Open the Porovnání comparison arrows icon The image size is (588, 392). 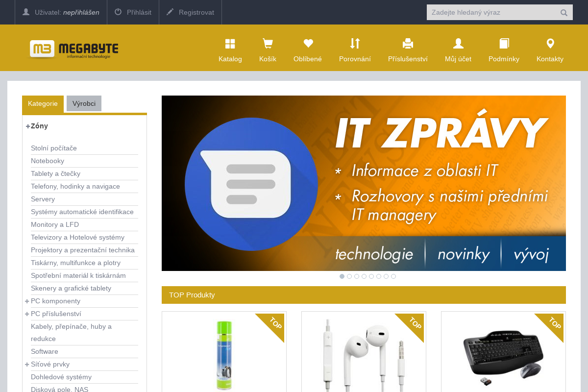(x=355, y=44)
